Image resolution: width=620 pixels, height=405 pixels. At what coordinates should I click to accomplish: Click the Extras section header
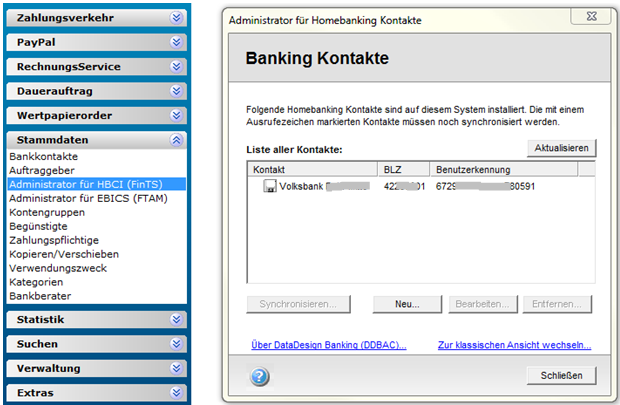pyautogui.click(x=96, y=393)
